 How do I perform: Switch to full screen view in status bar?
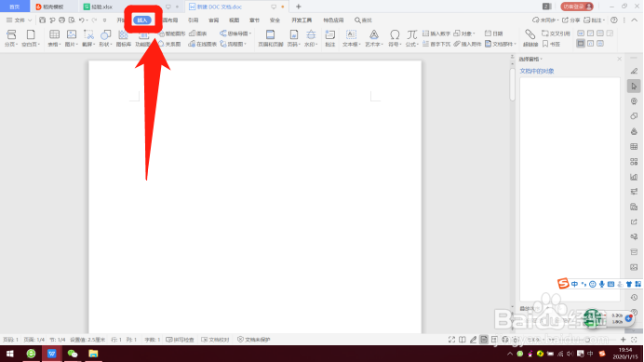click(x=451, y=340)
